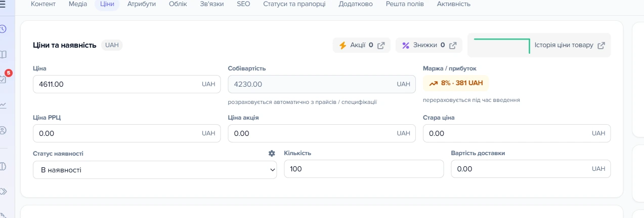This screenshot has width=644, height=218.
Task: Open the hamburger menu icon
Action: click(x=3, y=4)
